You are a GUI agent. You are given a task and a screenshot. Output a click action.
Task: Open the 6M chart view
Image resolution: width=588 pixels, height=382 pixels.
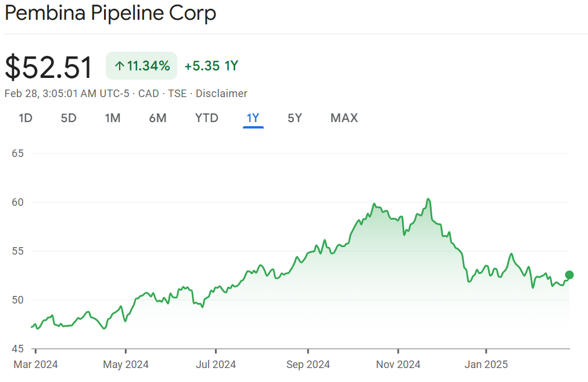tap(157, 118)
